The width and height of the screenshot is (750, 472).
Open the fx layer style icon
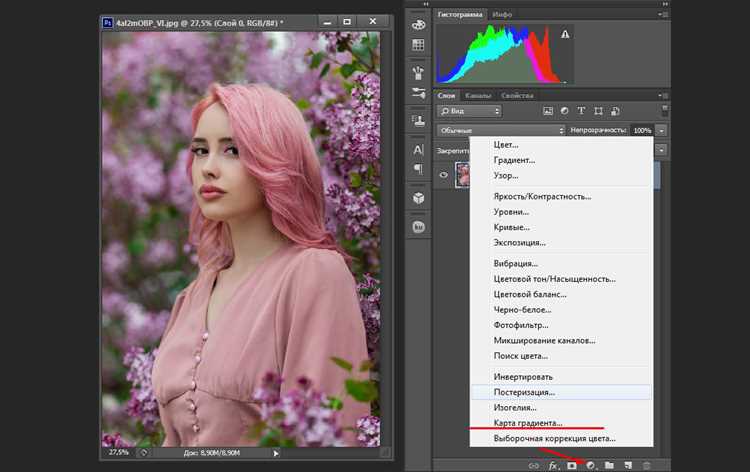(553, 465)
